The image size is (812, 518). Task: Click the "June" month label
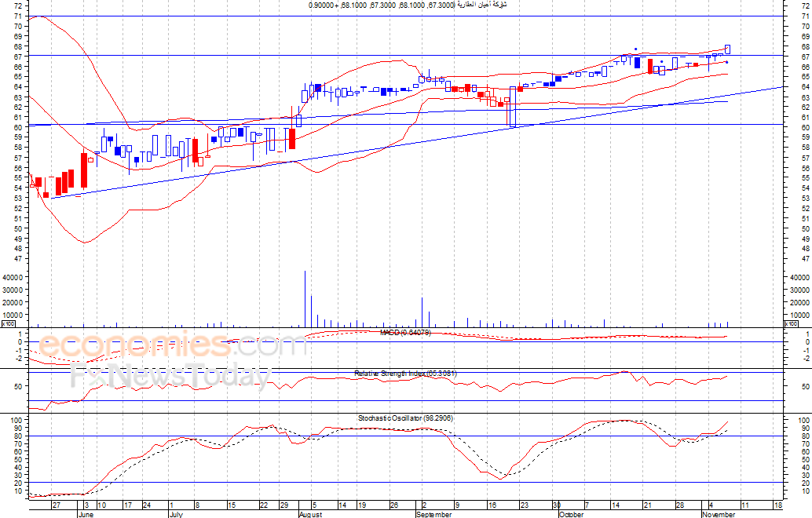86,514
